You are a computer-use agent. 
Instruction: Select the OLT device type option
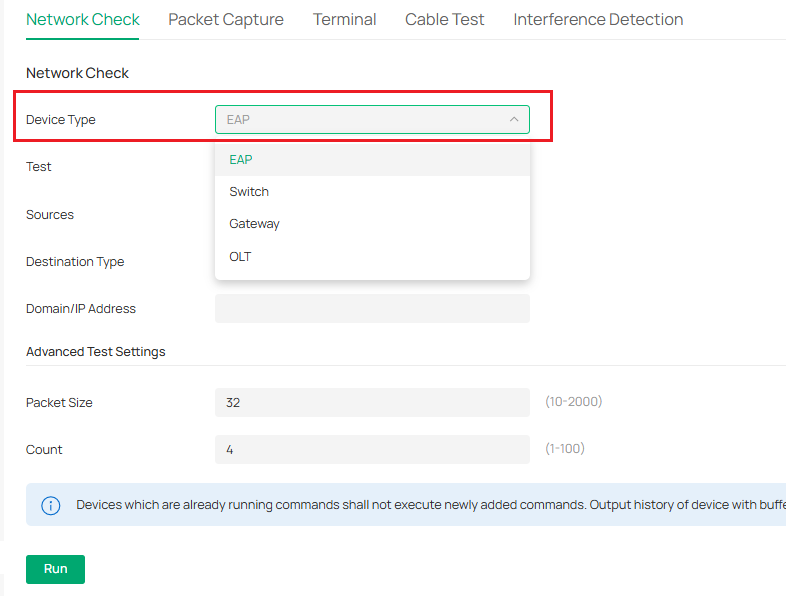pyautogui.click(x=240, y=257)
